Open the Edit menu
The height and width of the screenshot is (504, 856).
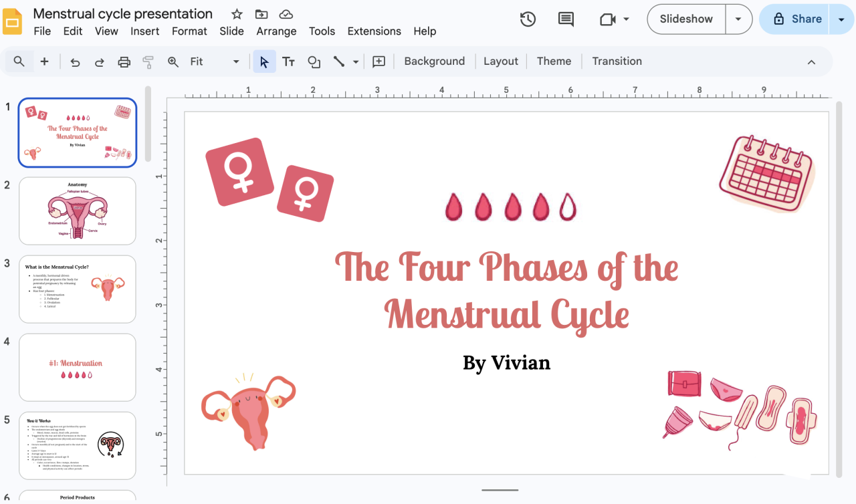[73, 31]
